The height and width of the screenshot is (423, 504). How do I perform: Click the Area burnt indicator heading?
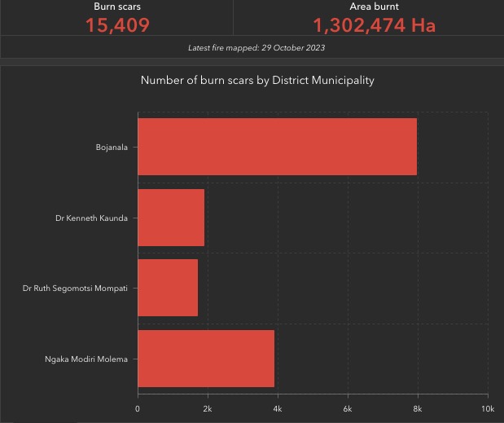pos(375,7)
